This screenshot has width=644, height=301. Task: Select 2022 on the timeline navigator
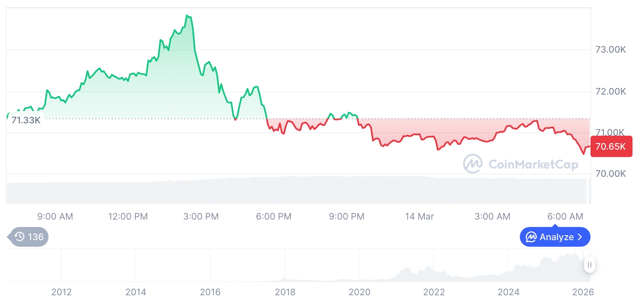(434, 292)
